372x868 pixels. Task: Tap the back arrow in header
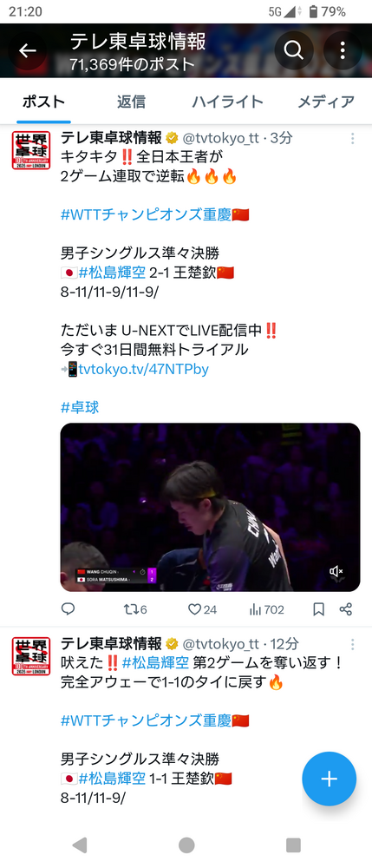(x=27, y=51)
